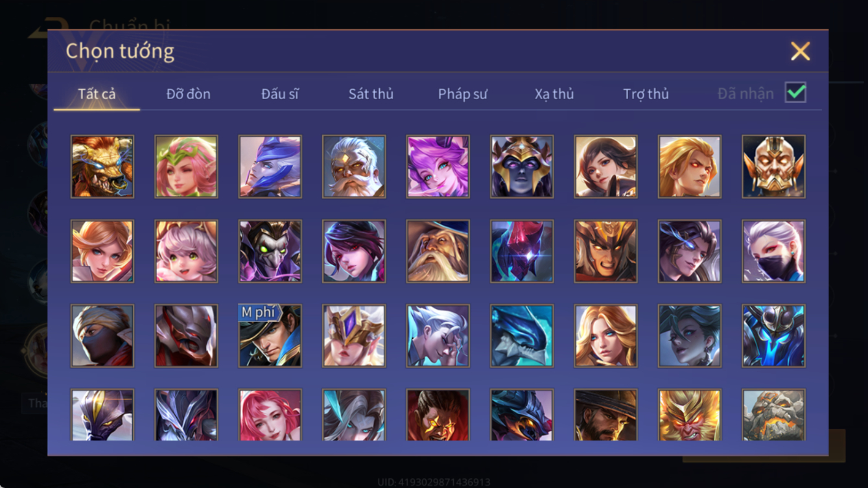
Task: Select the masked ninja with white headwrap
Action: (x=102, y=336)
